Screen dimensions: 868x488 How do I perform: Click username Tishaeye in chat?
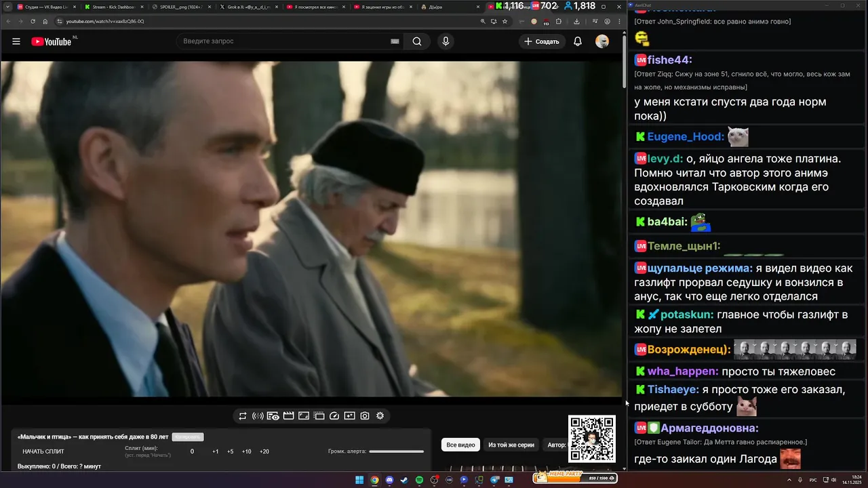coord(673,390)
